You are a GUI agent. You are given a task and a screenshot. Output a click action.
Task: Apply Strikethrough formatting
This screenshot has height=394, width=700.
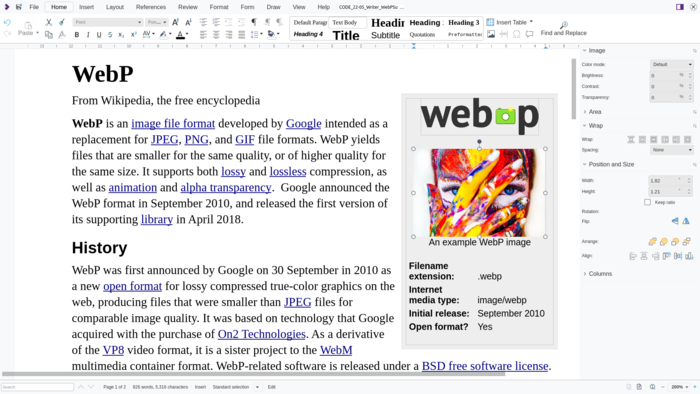tap(110, 35)
